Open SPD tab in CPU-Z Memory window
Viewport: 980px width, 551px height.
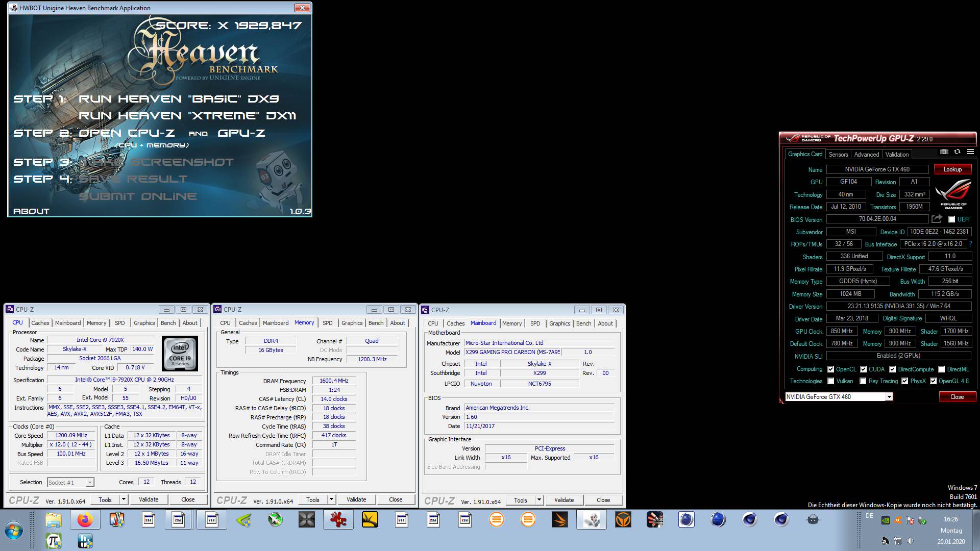pos(328,323)
